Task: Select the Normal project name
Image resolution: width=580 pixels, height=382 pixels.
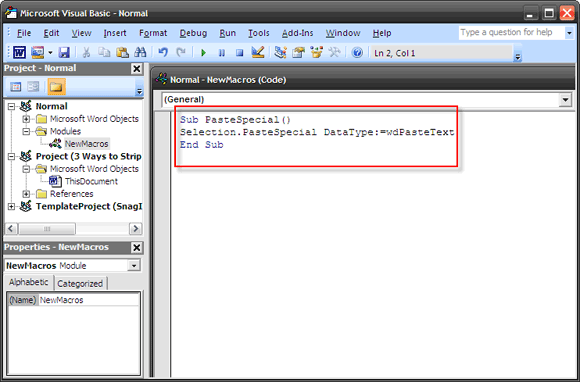Action: [x=51, y=107]
